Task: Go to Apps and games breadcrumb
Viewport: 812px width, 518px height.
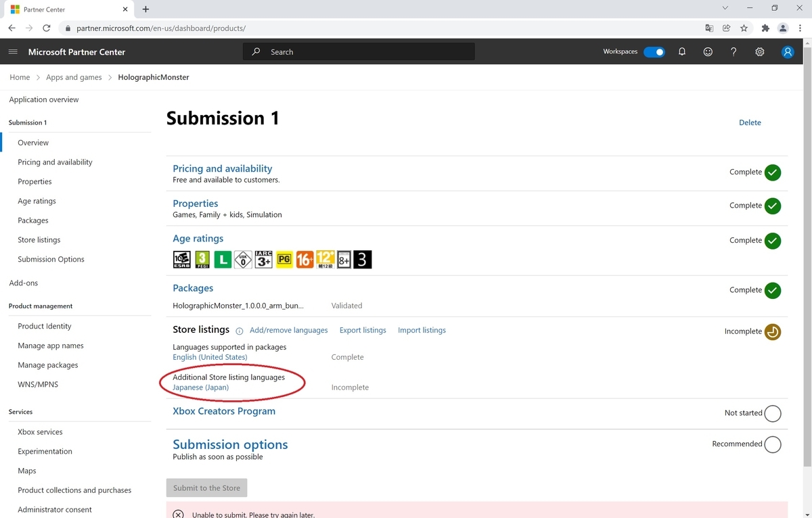Action: click(x=74, y=77)
